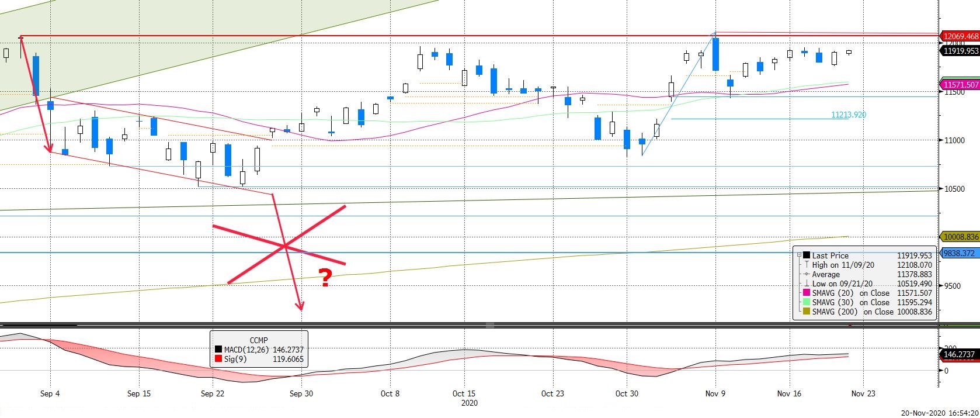Click the Nov 16 date label
The height and width of the screenshot is (418, 980).
tap(789, 393)
